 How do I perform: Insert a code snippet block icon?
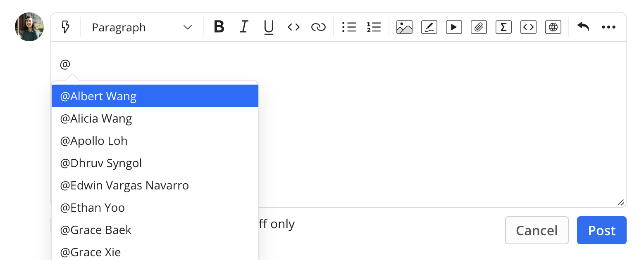pos(528,27)
